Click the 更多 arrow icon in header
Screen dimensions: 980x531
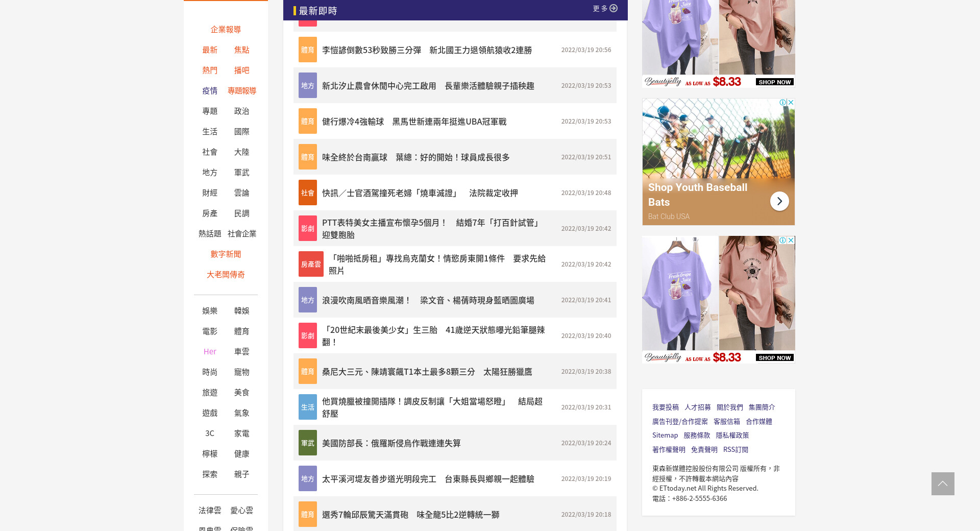pyautogui.click(x=614, y=8)
